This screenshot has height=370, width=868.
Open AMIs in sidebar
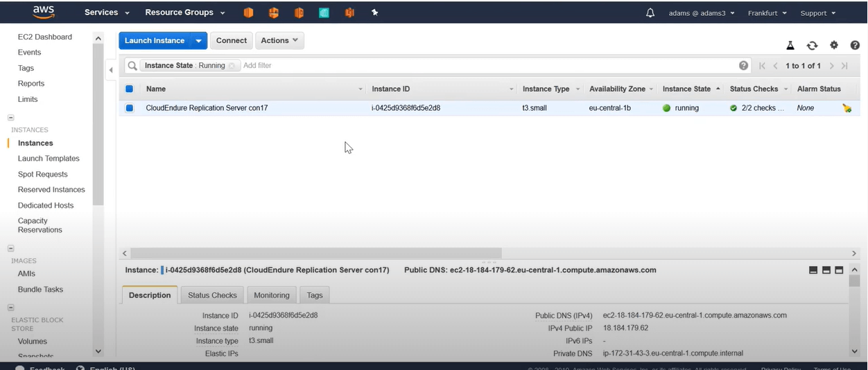pos(26,274)
